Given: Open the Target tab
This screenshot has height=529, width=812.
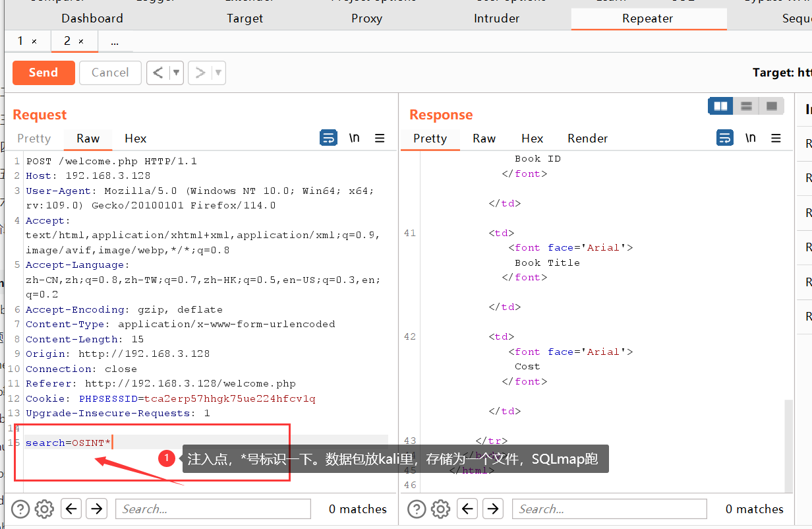Looking at the screenshot, I should coord(245,18).
